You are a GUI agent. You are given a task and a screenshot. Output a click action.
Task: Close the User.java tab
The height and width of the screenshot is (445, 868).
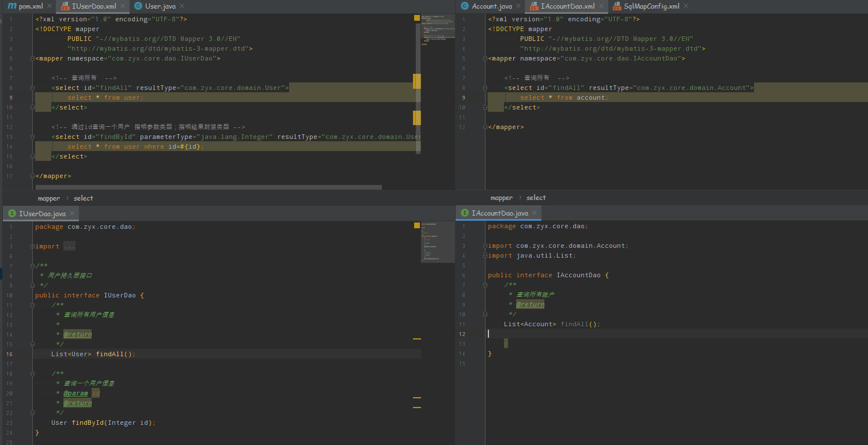[182, 6]
